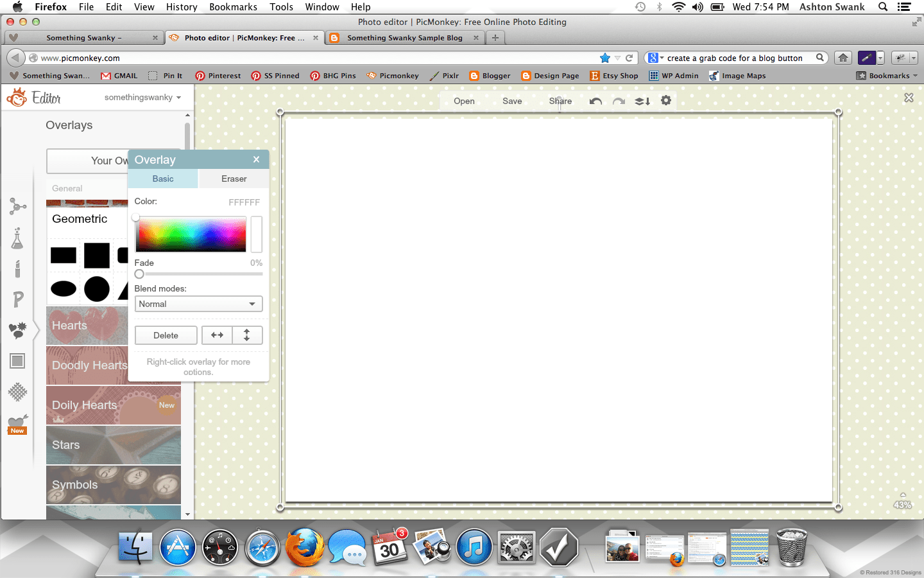Select the Frames icon in sidebar
The image size is (924, 578).
coord(17,361)
